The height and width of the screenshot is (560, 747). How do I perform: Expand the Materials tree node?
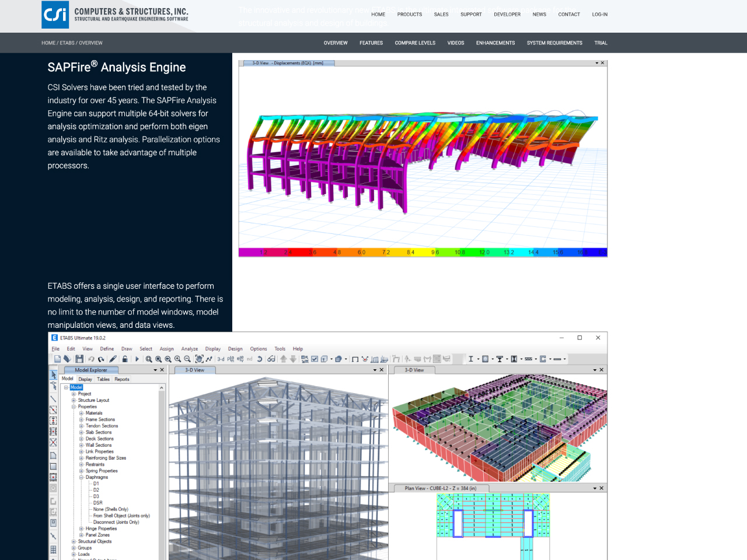81,413
